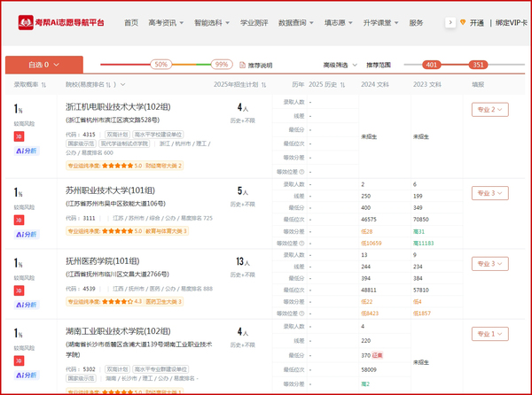Click the 推荐说明 document icon
The image size is (532, 395).
242,65
